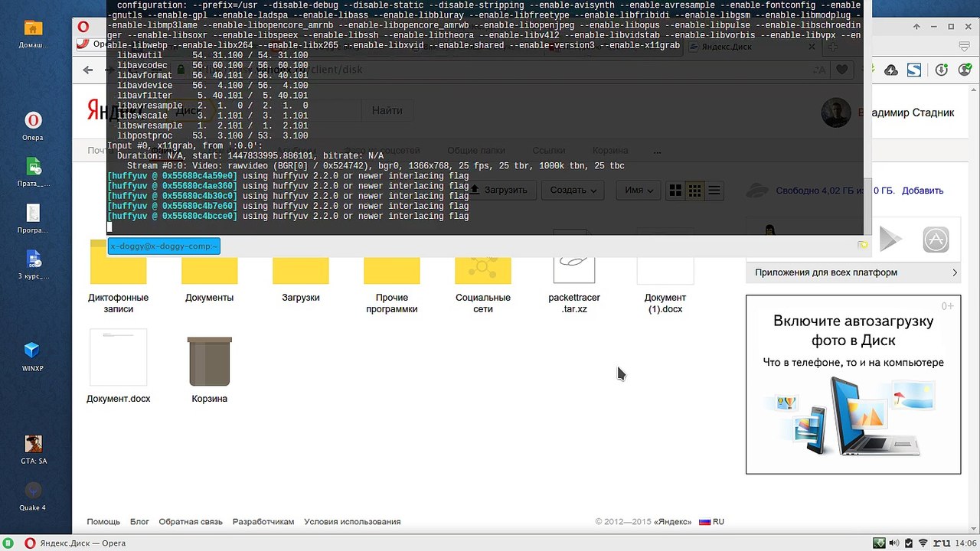Viewport: 980px width, 551px height.
Task: Select the Документ.docx file
Action: pyautogui.click(x=118, y=366)
